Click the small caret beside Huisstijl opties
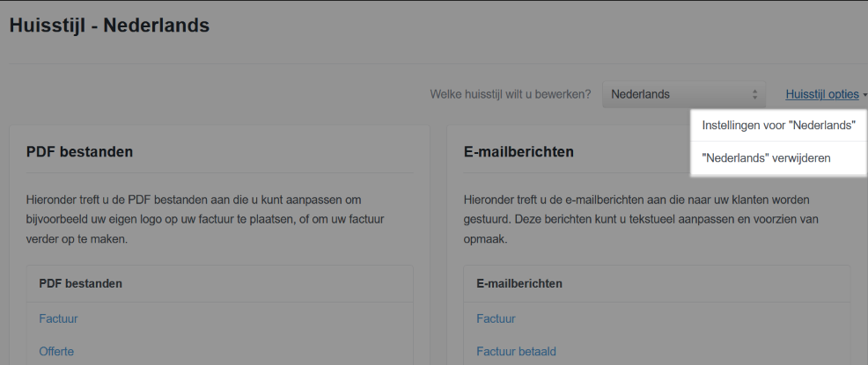Screen dimensions: 868x365 coord(864,95)
